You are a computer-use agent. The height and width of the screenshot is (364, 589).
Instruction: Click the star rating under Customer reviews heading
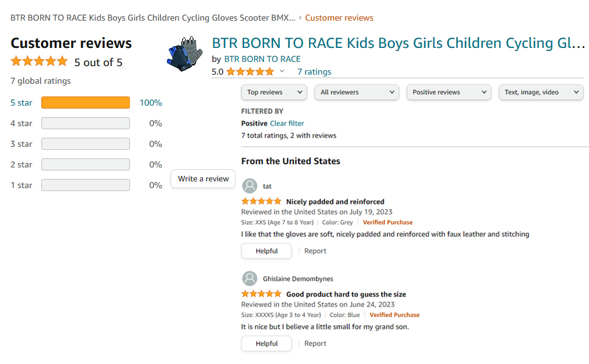[x=39, y=62]
